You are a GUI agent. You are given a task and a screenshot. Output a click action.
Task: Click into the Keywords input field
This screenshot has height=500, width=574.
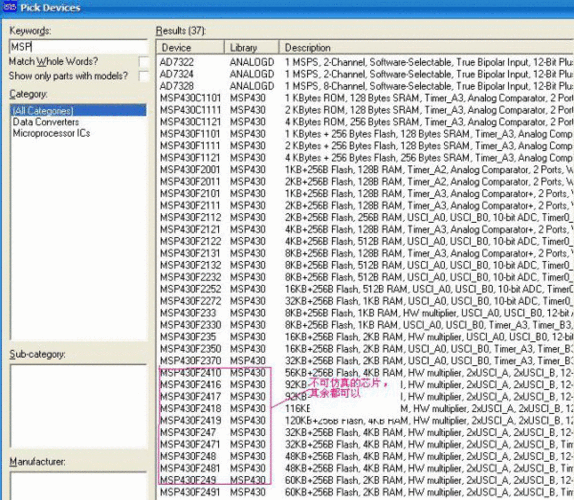78,47
